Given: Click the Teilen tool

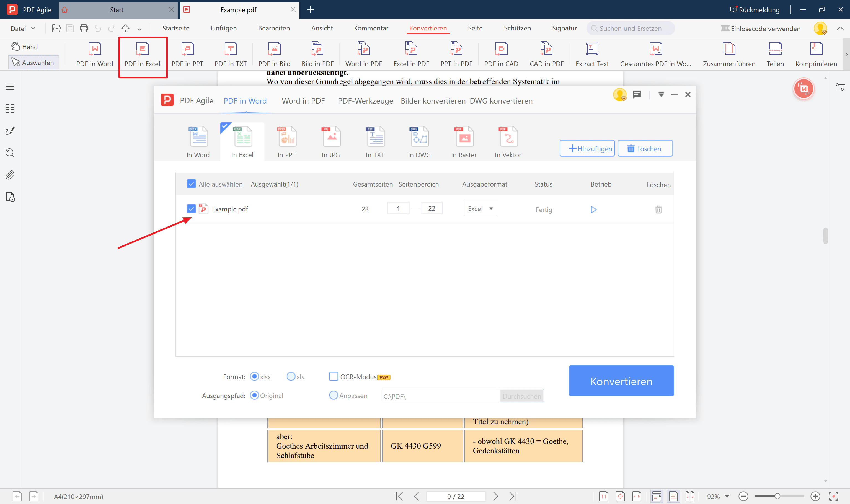Looking at the screenshot, I should pyautogui.click(x=775, y=54).
